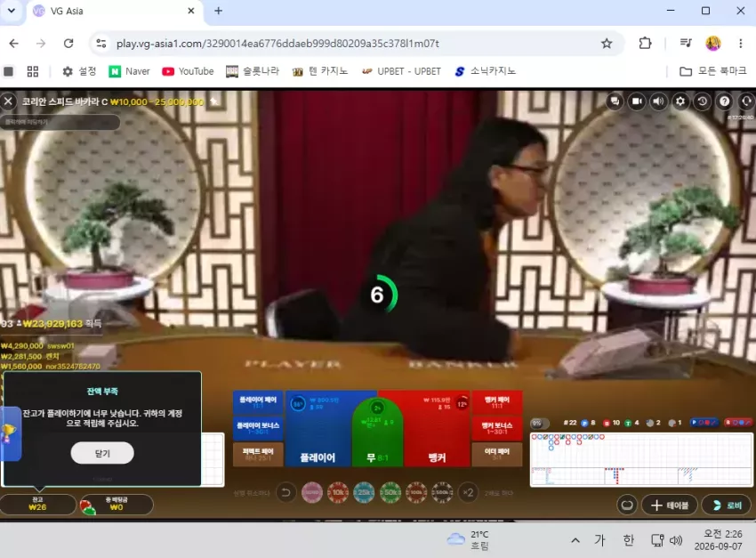The height and width of the screenshot is (558, 756).
Task: Open the help question mark icon
Action: click(724, 101)
